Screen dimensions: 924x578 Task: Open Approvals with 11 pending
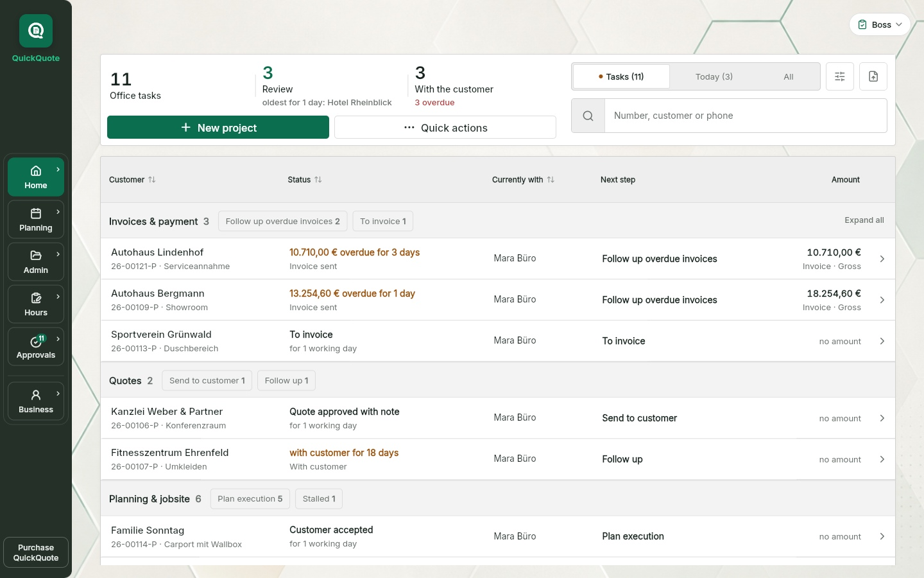click(36, 346)
